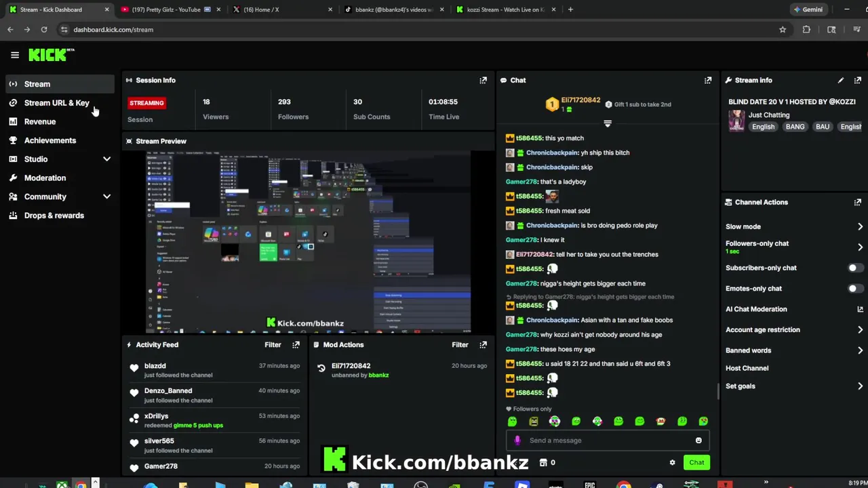Click Host Channel action
This screenshot has width=868, height=488.
747,368
